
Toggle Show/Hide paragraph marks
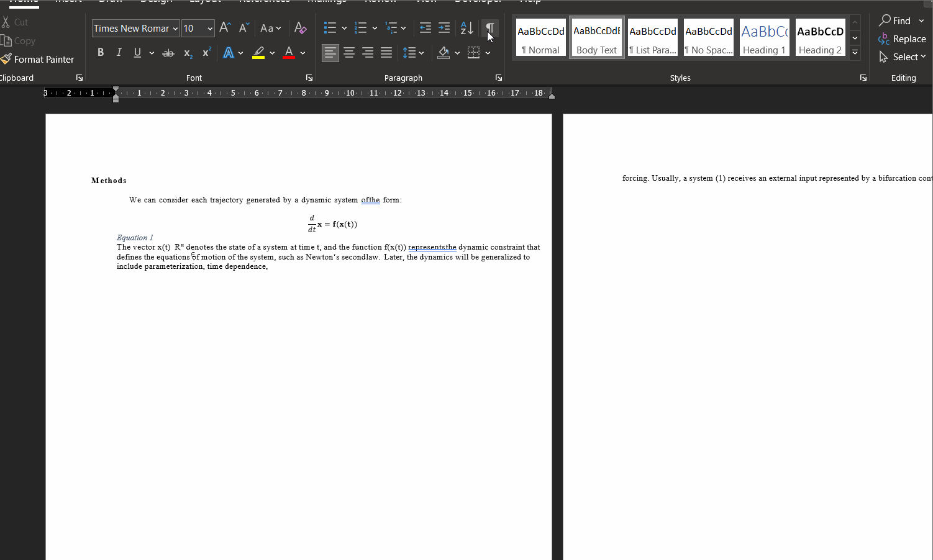point(490,28)
